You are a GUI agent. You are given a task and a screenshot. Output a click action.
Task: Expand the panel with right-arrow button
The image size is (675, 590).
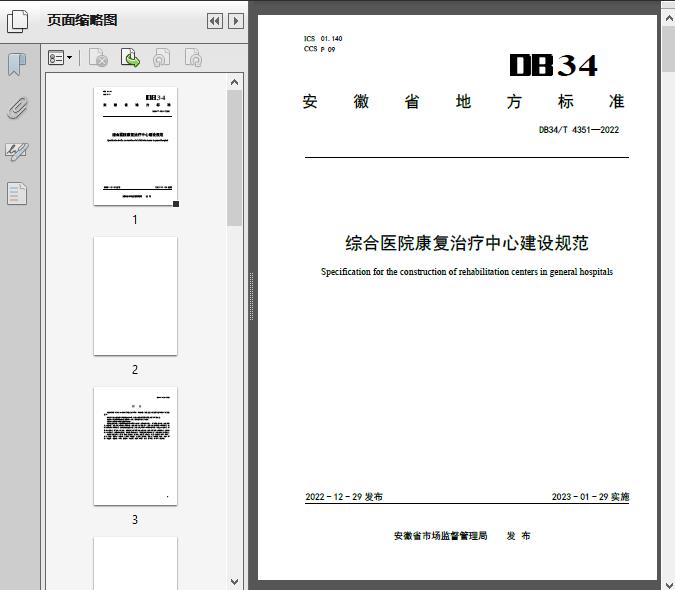(235, 21)
